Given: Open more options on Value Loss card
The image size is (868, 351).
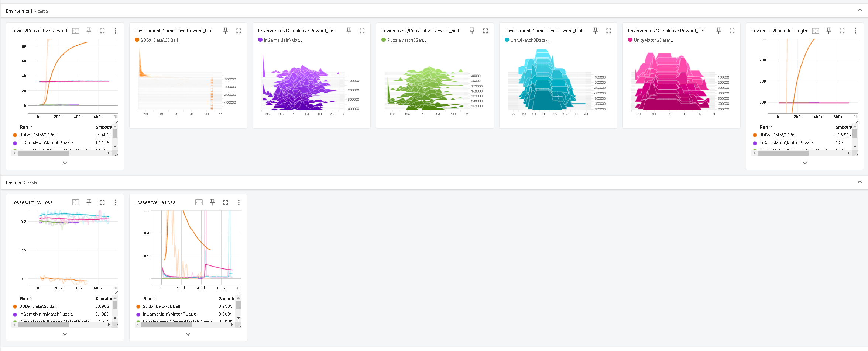Looking at the screenshot, I should pyautogui.click(x=239, y=202).
